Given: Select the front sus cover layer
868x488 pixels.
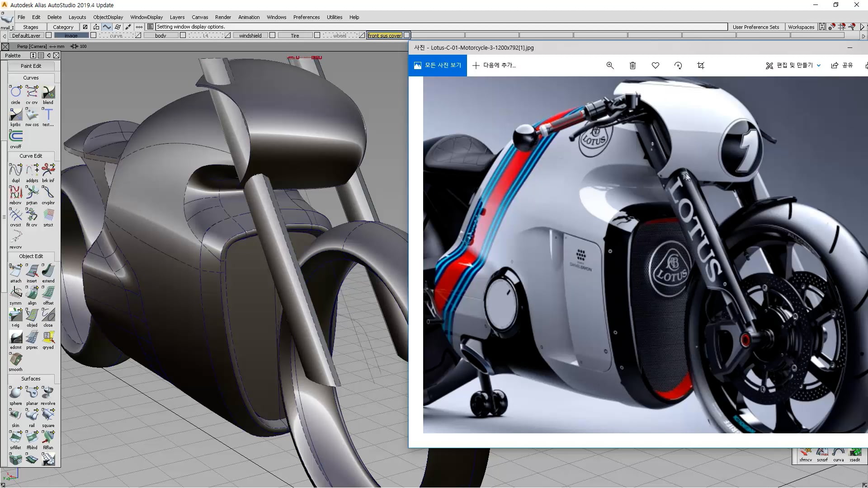Looking at the screenshot, I should pyautogui.click(x=385, y=35).
